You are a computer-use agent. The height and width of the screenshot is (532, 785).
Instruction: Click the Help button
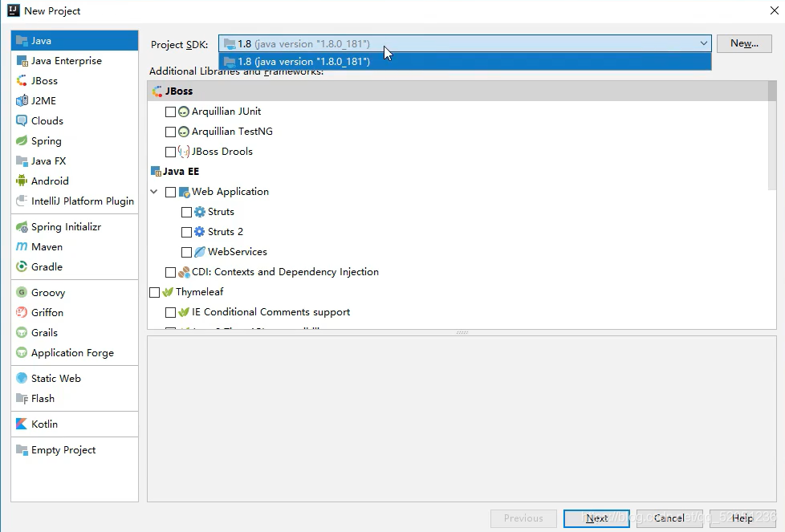(742, 518)
